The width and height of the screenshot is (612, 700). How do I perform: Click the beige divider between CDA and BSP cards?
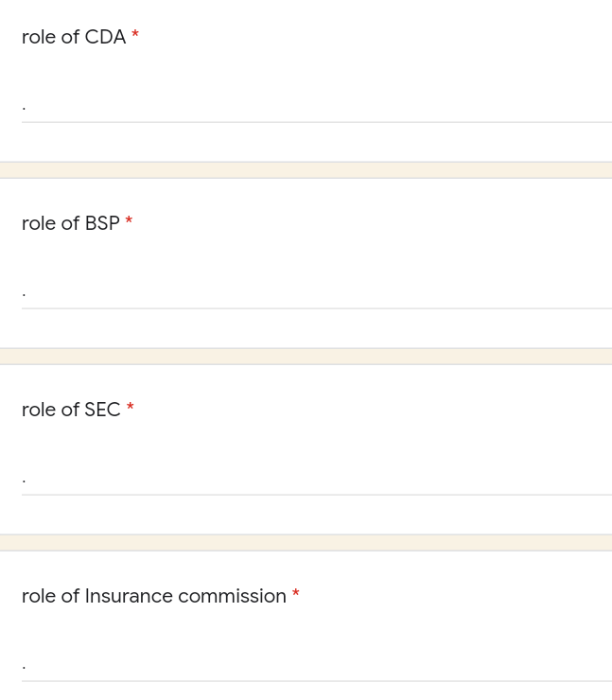pyautogui.click(x=306, y=170)
